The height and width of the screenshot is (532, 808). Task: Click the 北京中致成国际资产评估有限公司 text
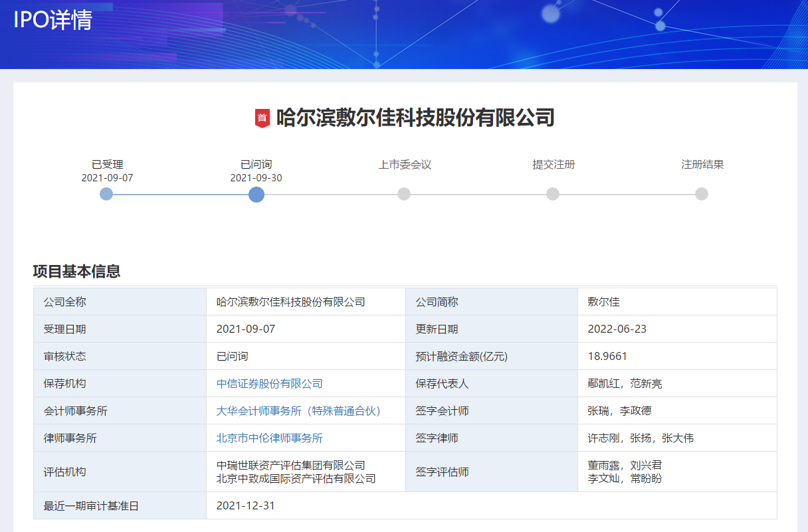[x=296, y=479]
